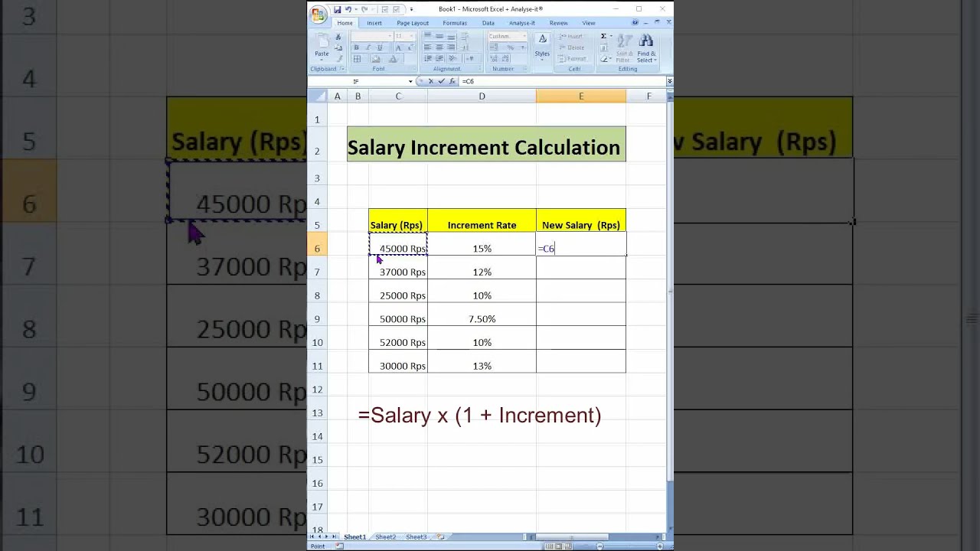Click the Delete cells button

572,47
